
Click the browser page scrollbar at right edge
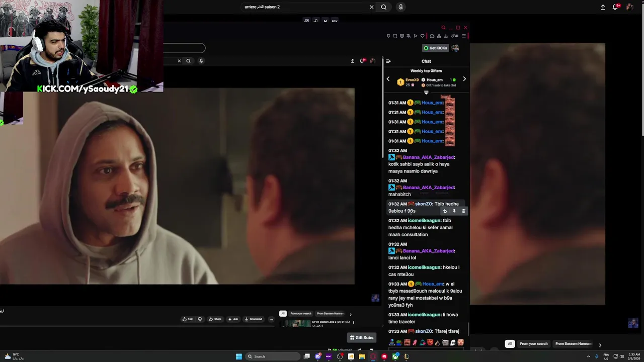coord(642,69)
